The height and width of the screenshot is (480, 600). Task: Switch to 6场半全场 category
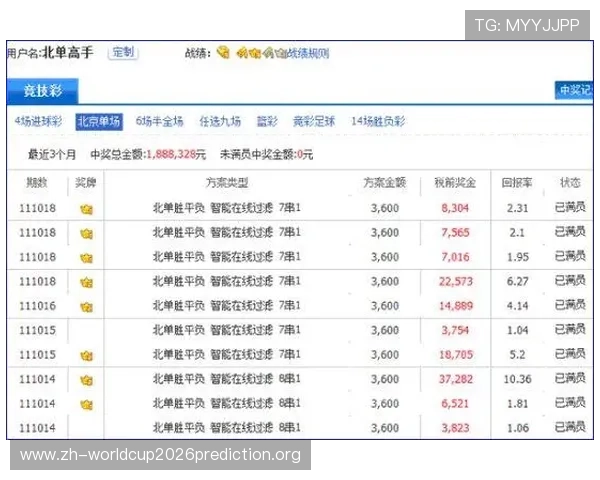click(159, 121)
